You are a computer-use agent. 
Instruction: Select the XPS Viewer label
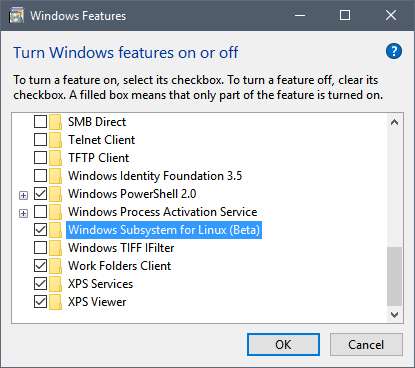coord(97,302)
